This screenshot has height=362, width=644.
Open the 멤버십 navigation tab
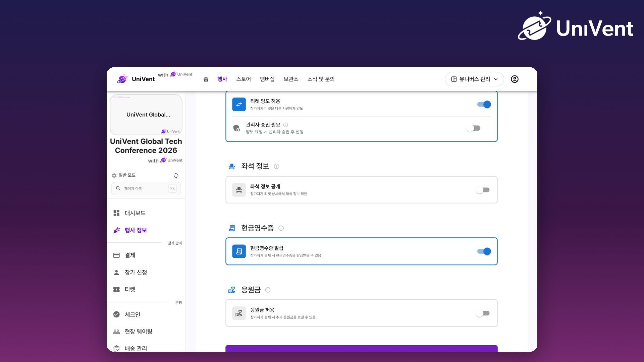tap(267, 79)
